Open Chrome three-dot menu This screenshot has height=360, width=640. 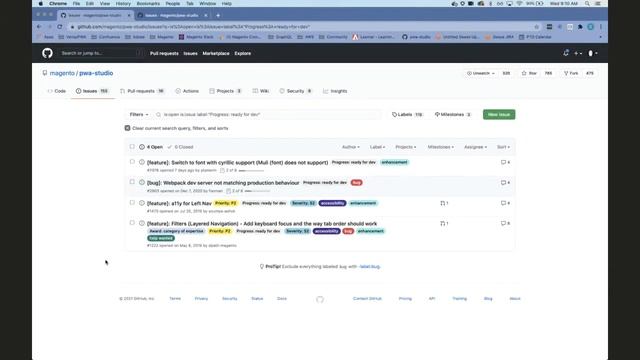click(601, 27)
